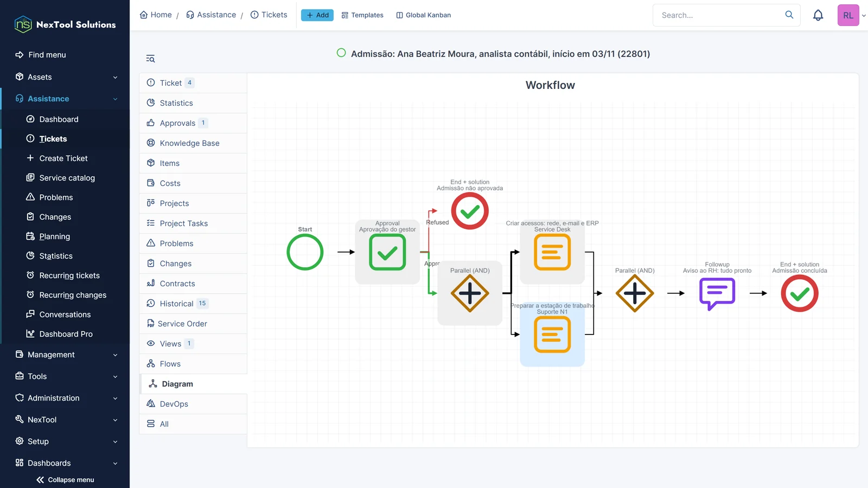Image resolution: width=868 pixels, height=488 pixels.
Task: Open the Knowledge Base tab
Action: [x=193, y=143]
